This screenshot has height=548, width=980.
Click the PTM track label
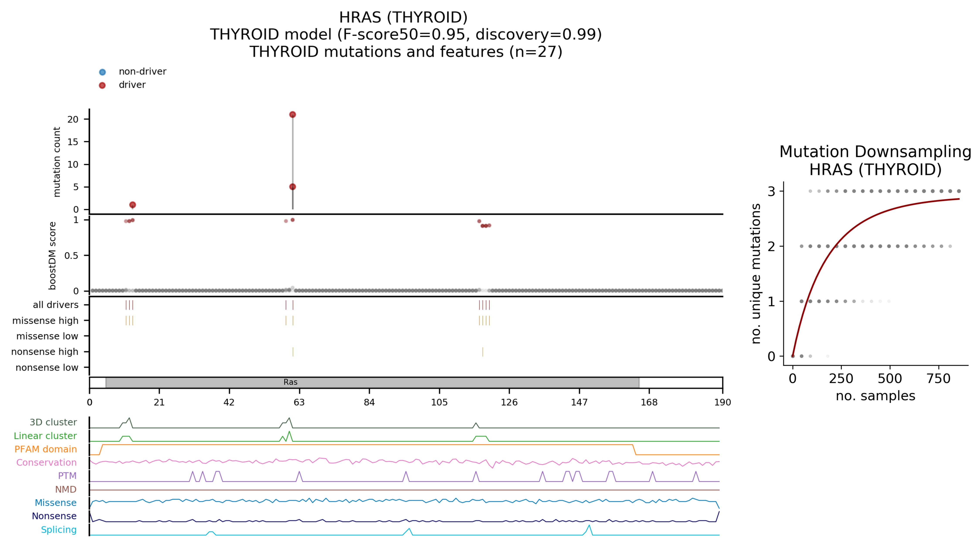point(67,476)
